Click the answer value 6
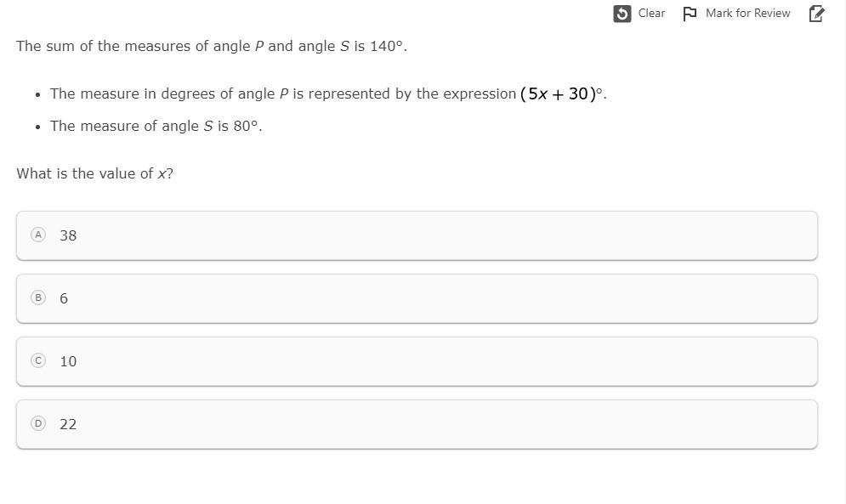The image size is (846, 504). tap(64, 298)
